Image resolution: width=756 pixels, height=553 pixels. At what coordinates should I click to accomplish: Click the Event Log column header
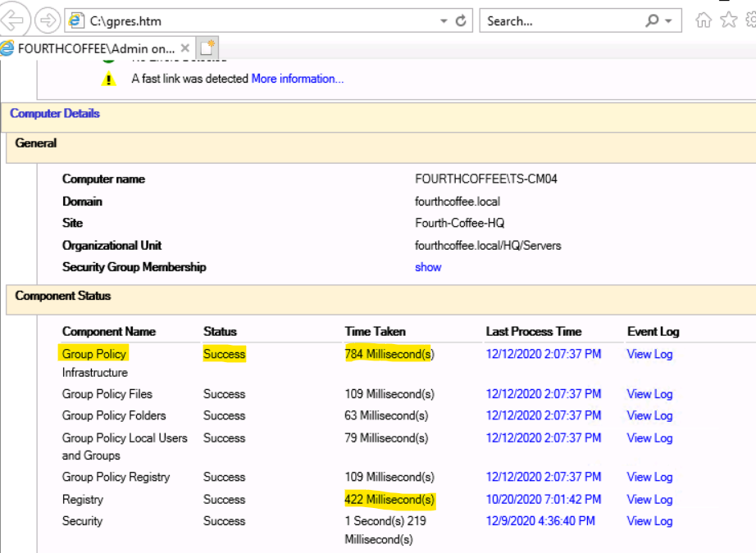653,332
